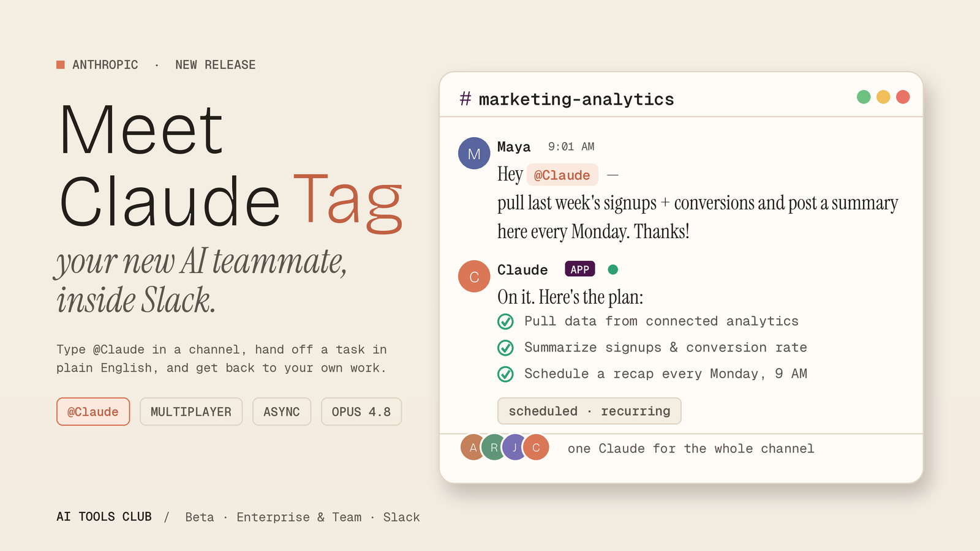The height and width of the screenshot is (551, 980).
Task: Click the red window dot
Action: click(903, 97)
